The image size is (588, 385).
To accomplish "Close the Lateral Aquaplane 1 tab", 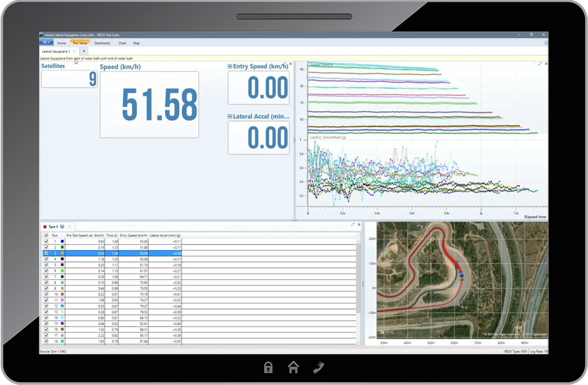I will [x=73, y=52].
